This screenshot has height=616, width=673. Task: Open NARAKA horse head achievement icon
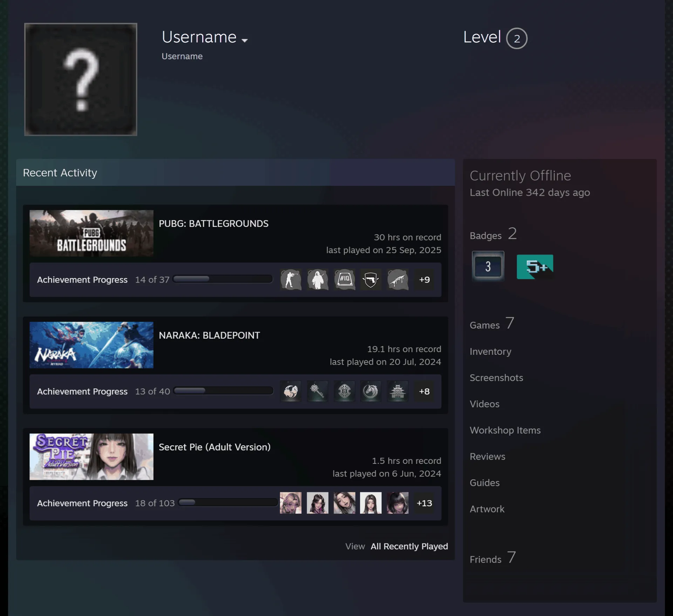pos(371,391)
